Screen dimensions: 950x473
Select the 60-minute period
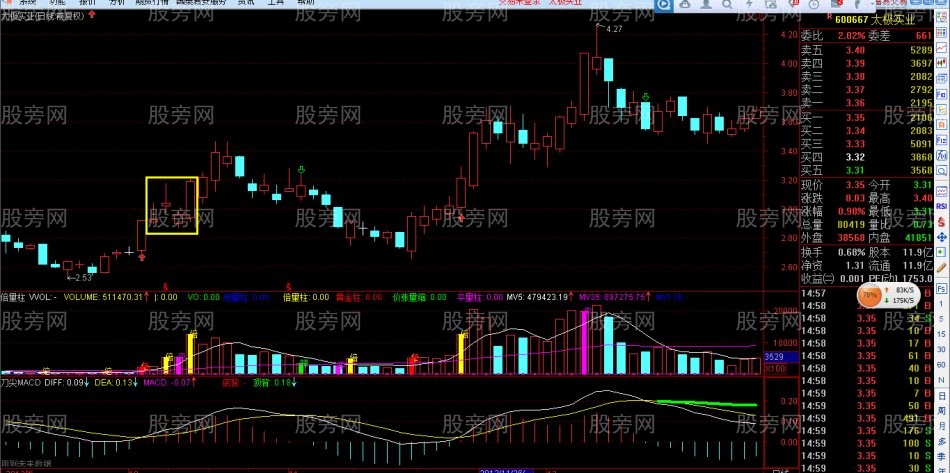click(x=941, y=365)
